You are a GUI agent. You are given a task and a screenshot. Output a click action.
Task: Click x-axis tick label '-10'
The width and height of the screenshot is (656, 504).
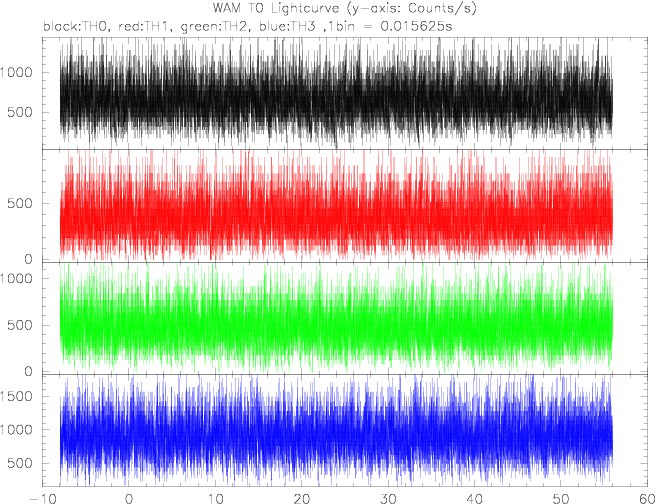(x=44, y=498)
